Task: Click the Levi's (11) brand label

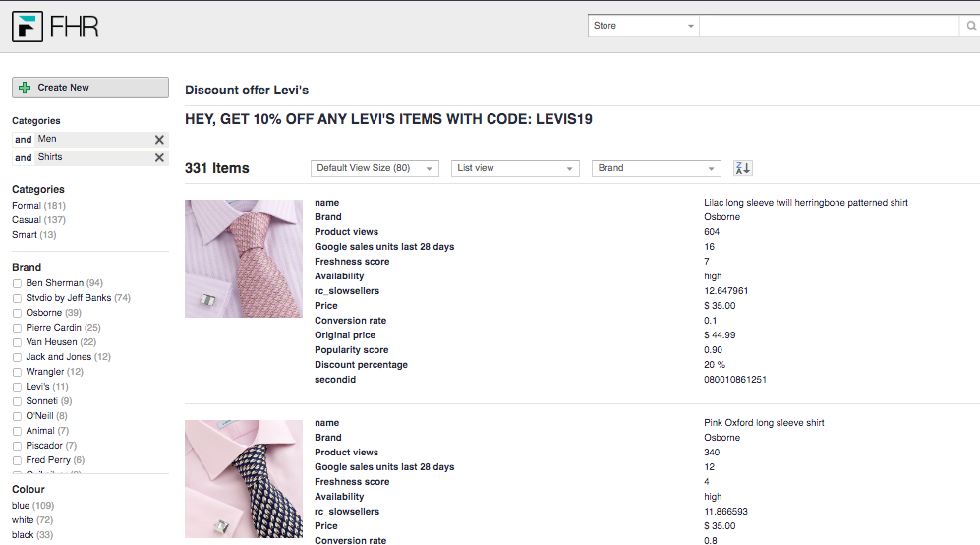Action: coord(47,387)
